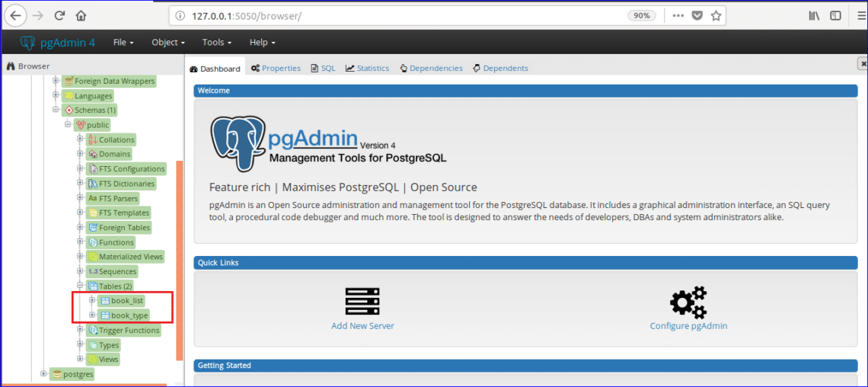Toggle the Firefox sidebar view icon
Viewport: 868px width, 387px height.
[835, 15]
